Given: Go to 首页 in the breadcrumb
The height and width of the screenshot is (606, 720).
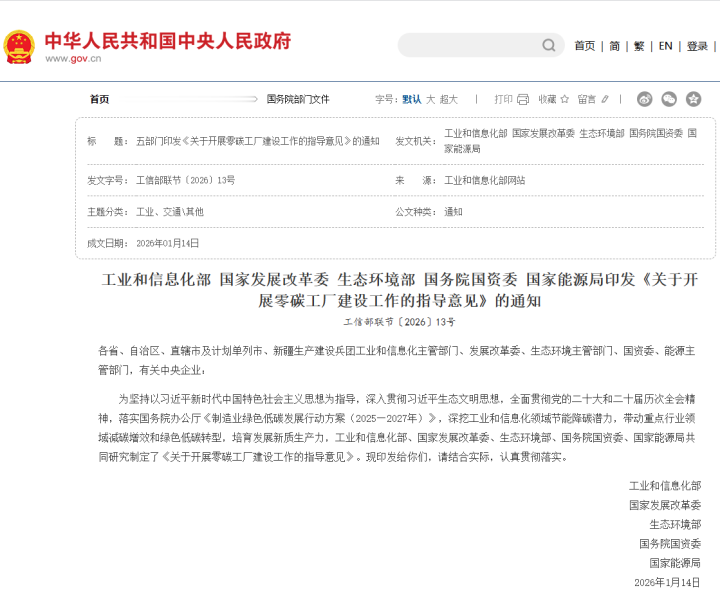Looking at the screenshot, I should point(99,99).
